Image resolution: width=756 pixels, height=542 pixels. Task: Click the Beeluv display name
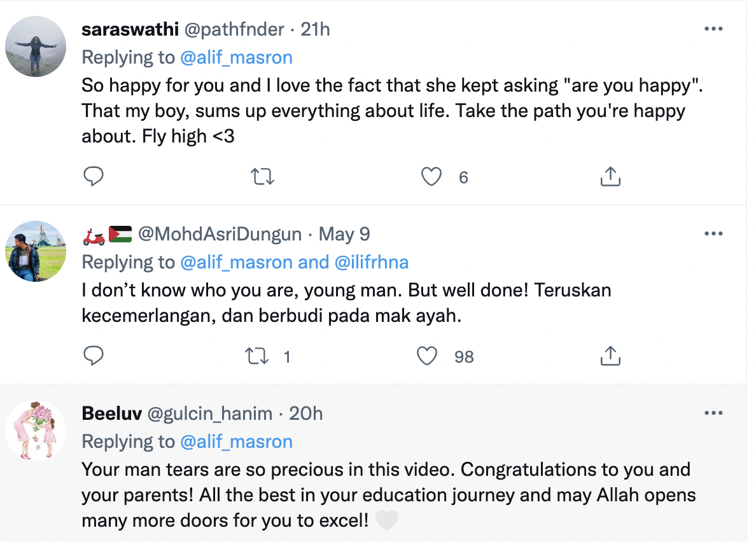tap(112, 413)
